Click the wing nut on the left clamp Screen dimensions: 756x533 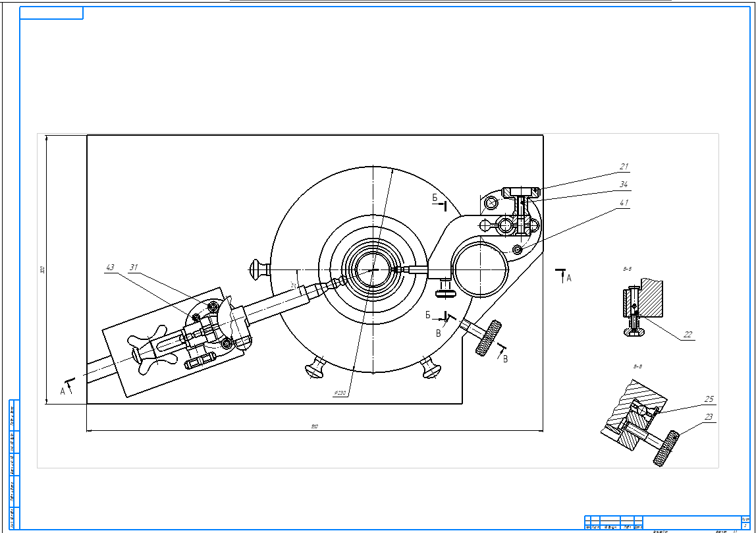(148, 349)
